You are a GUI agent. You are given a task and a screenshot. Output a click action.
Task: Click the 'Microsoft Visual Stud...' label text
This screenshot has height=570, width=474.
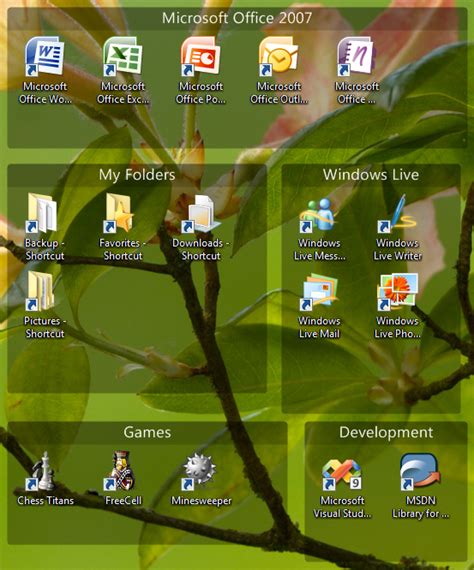tap(342, 507)
